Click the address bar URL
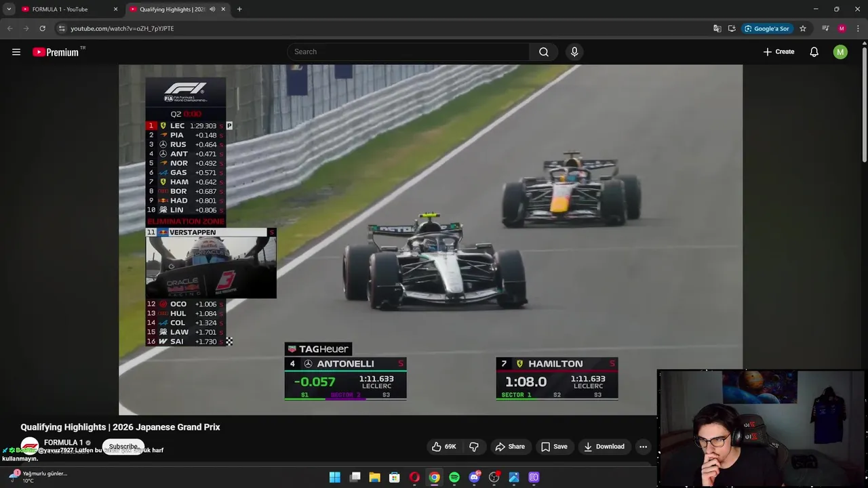 click(122, 28)
